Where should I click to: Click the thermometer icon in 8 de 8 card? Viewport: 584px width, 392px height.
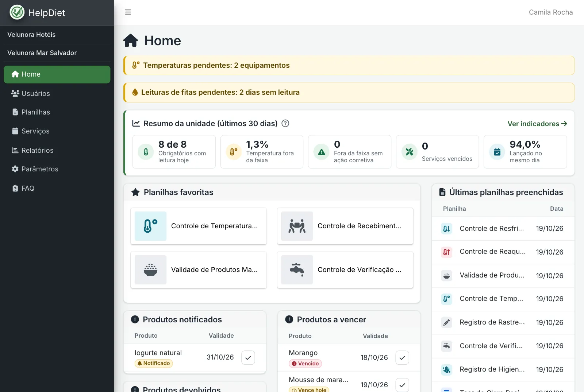coord(146,152)
